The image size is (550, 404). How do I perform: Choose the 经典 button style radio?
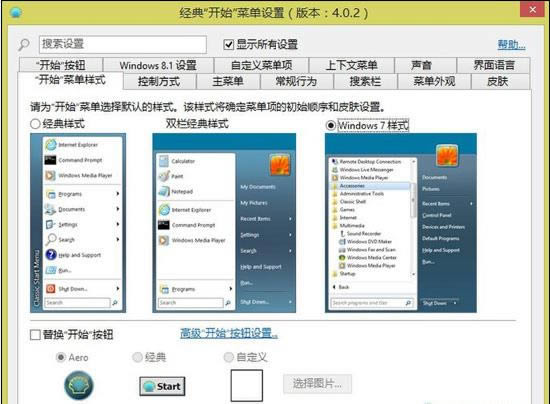137,357
